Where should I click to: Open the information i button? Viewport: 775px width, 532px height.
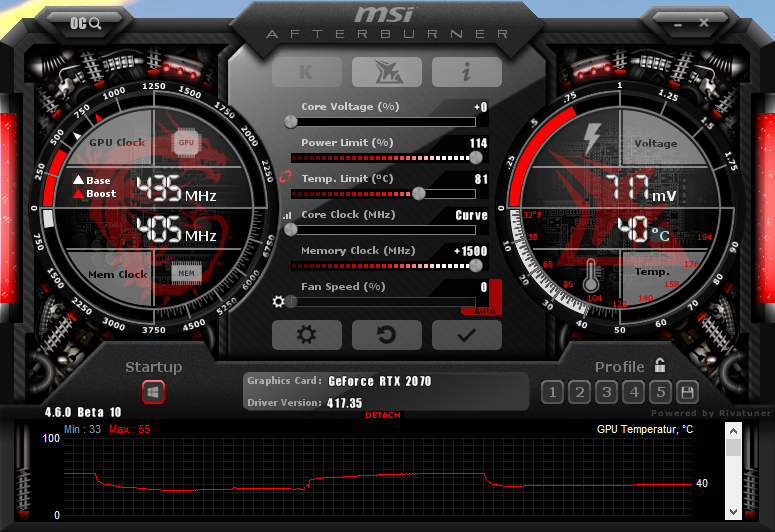[467, 72]
